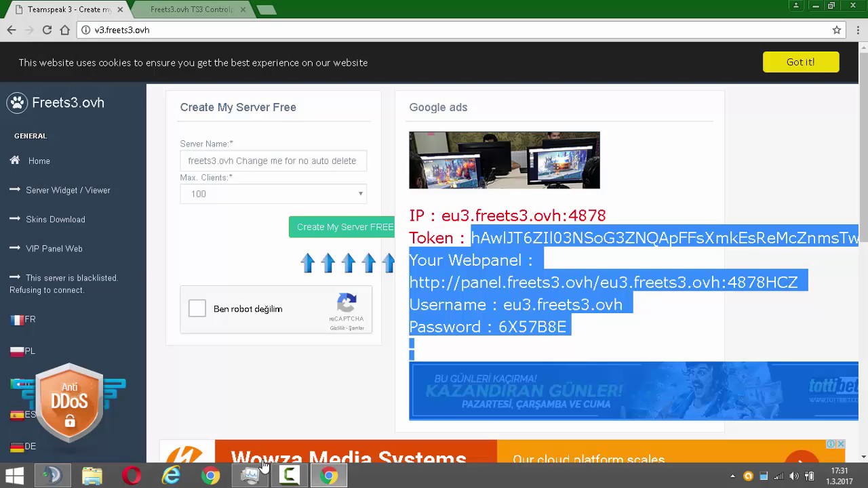Click the site info icon in address bar

(x=85, y=30)
